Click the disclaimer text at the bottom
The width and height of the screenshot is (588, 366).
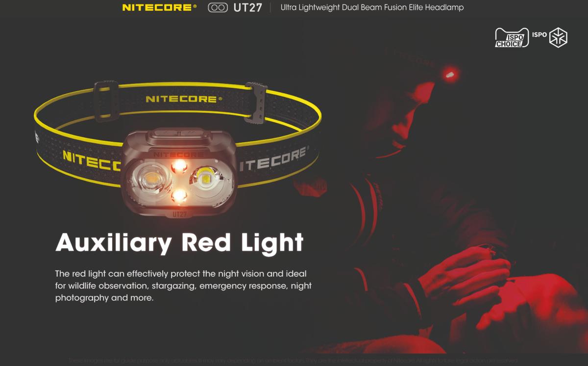[293, 361]
